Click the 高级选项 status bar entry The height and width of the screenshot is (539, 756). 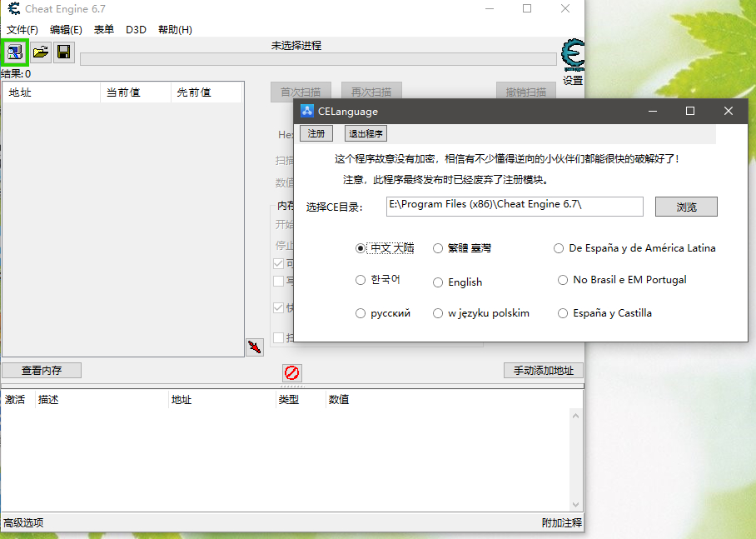23,522
